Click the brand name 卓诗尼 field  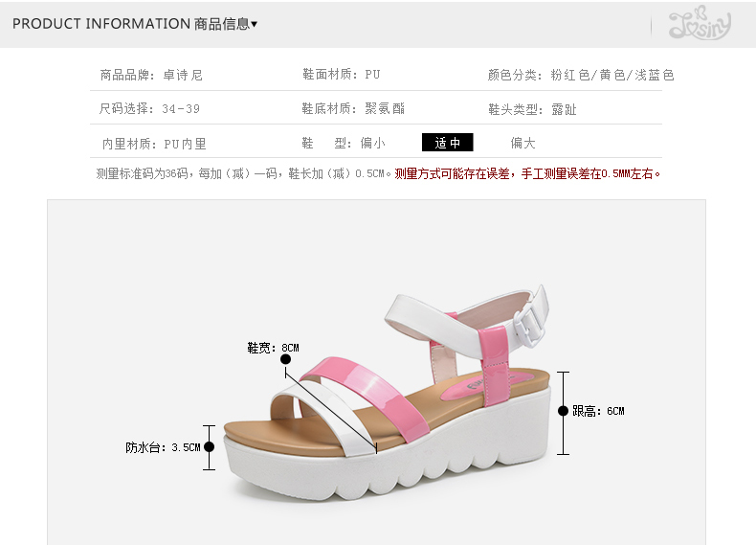(183, 75)
